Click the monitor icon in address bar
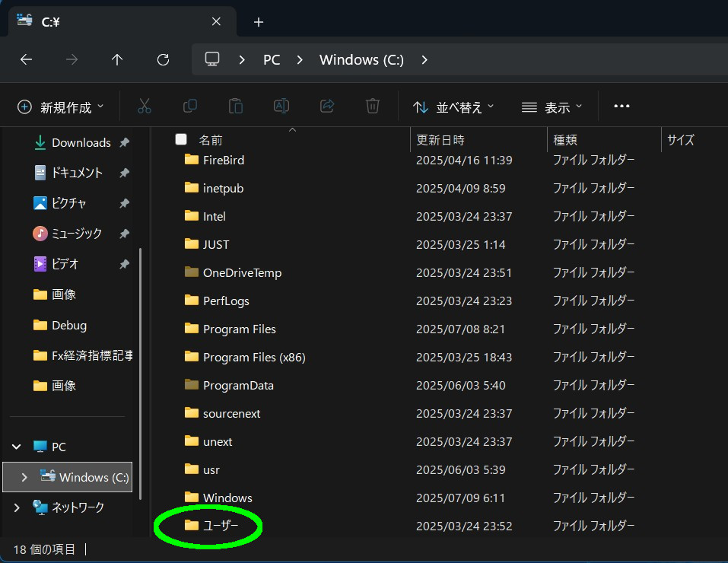The image size is (728, 563). (x=212, y=59)
